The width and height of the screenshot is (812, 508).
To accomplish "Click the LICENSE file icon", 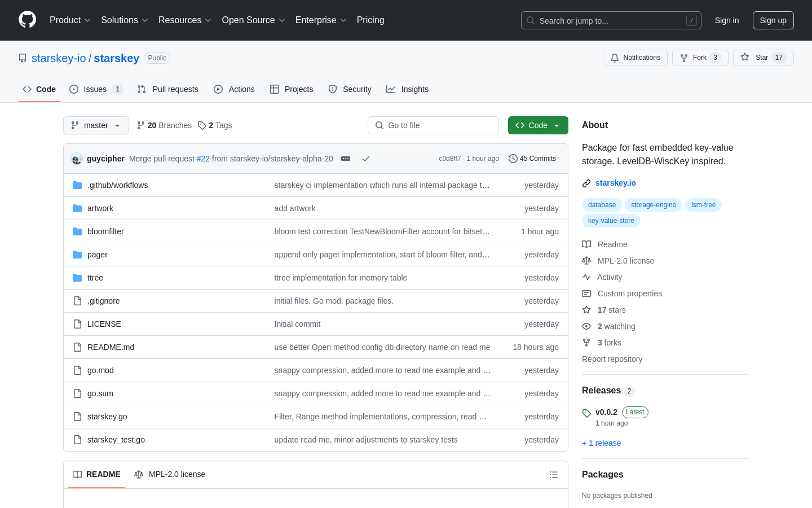I will pyautogui.click(x=77, y=324).
